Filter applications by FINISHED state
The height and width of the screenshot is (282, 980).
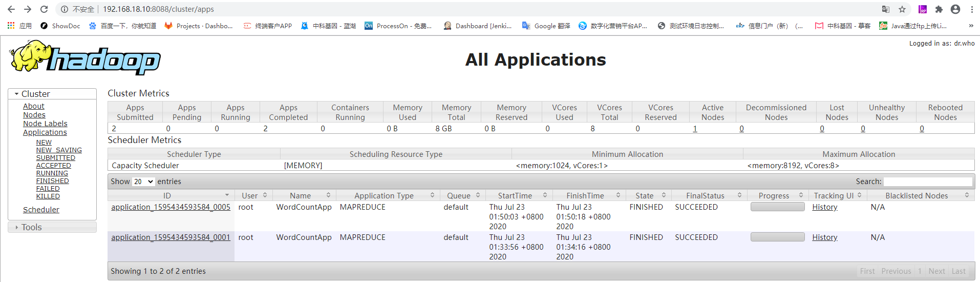(x=53, y=181)
